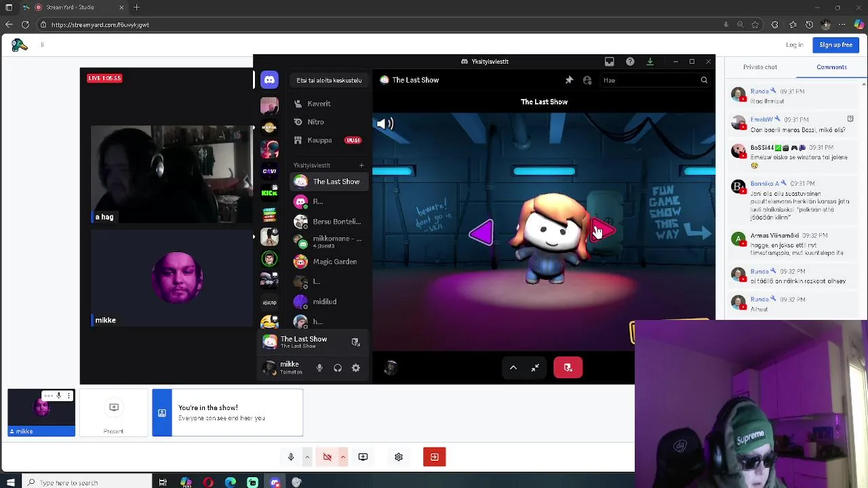Click the Hae search field
Viewport: 868px width, 488px height.
(656, 80)
